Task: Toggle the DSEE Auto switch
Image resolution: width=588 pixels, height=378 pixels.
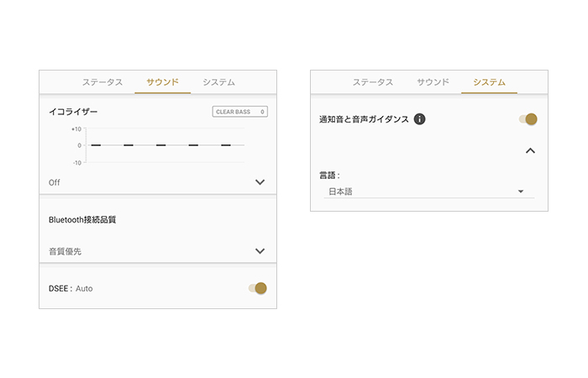Action: point(258,288)
